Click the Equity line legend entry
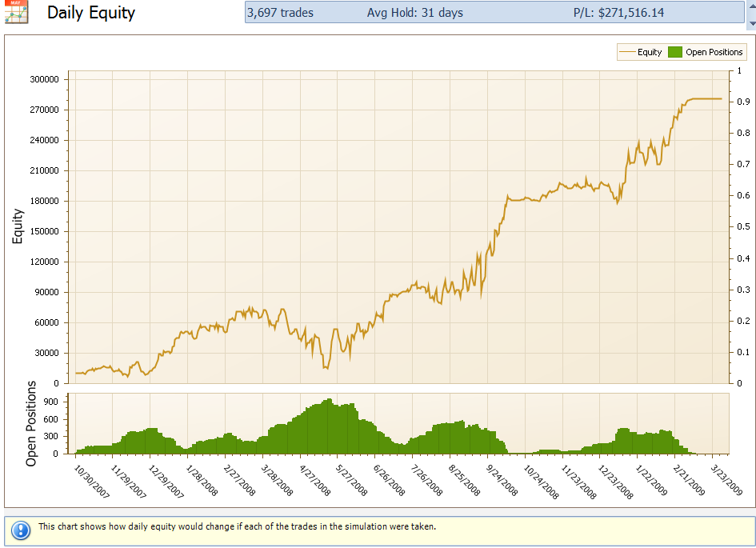Image resolution: width=756 pixels, height=548 pixels. coord(640,52)
